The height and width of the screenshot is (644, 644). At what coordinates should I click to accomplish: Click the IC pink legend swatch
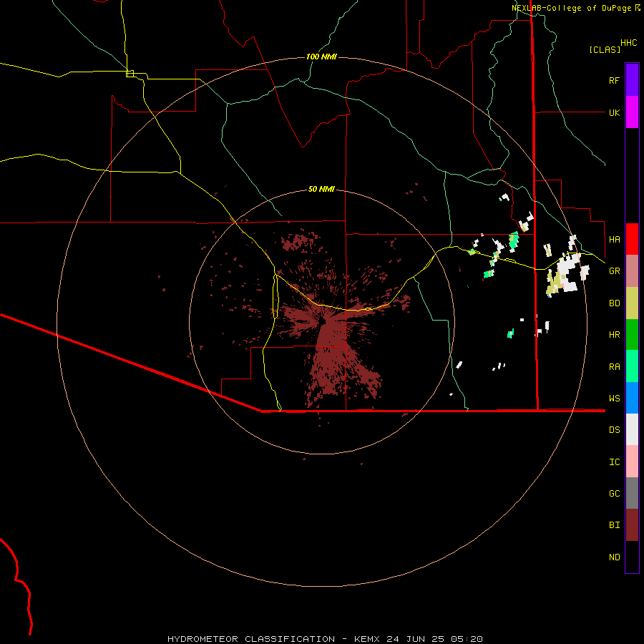(632, 462)
